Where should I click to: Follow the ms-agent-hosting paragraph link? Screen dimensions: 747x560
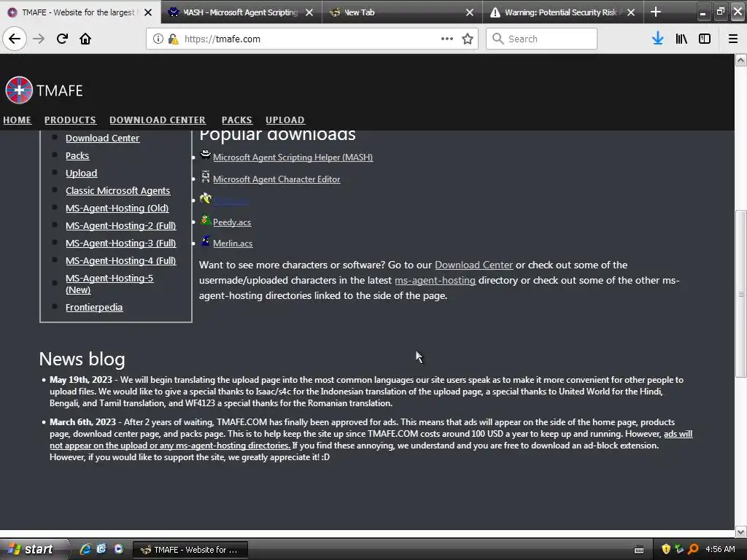435,281
